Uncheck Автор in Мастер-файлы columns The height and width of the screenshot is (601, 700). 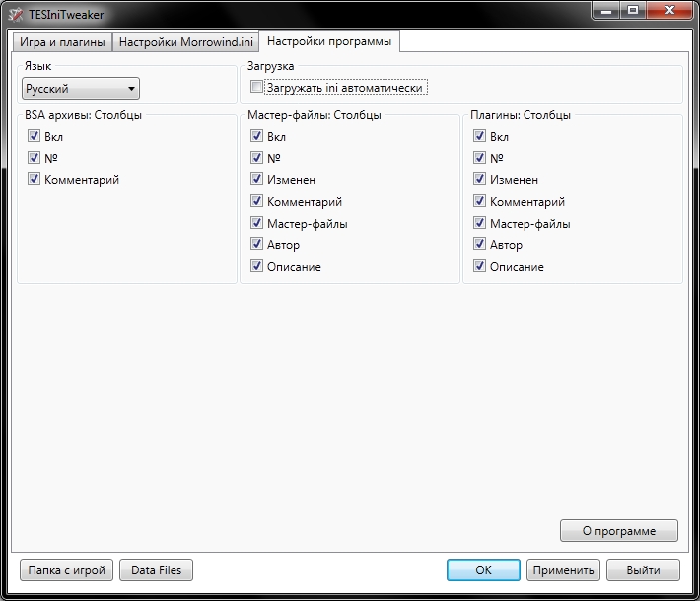tap(257, 245)
